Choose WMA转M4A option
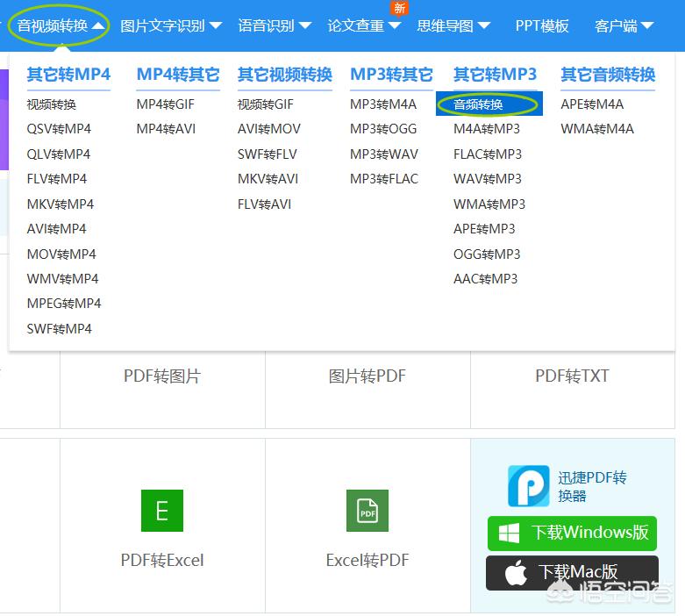Image resolution: width=685 pixels, height=616 pixels. [597, 129]
